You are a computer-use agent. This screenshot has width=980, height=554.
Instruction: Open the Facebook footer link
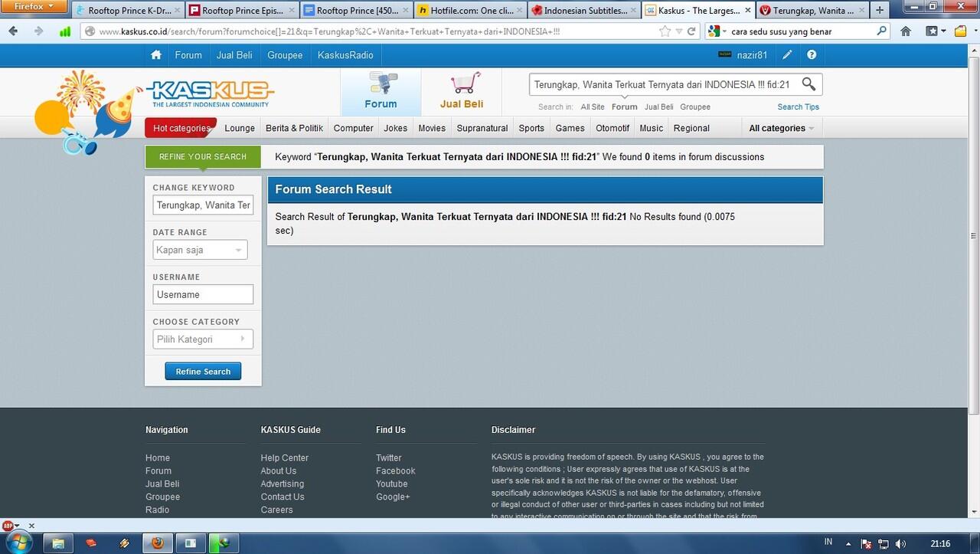point(395,471)
